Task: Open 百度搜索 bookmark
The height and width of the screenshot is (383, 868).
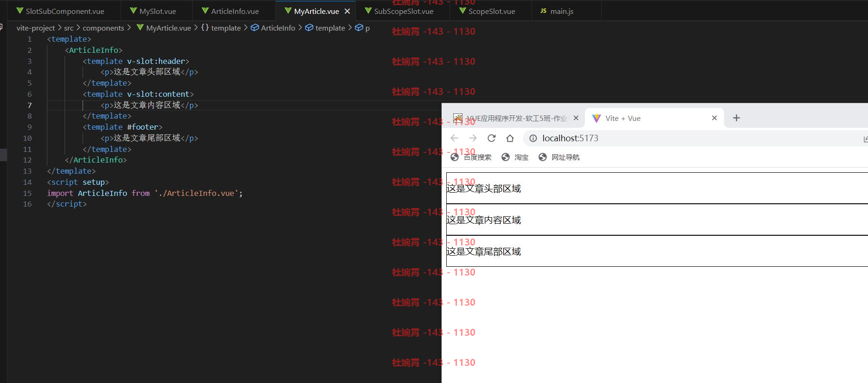Action: tap(471, 157)
